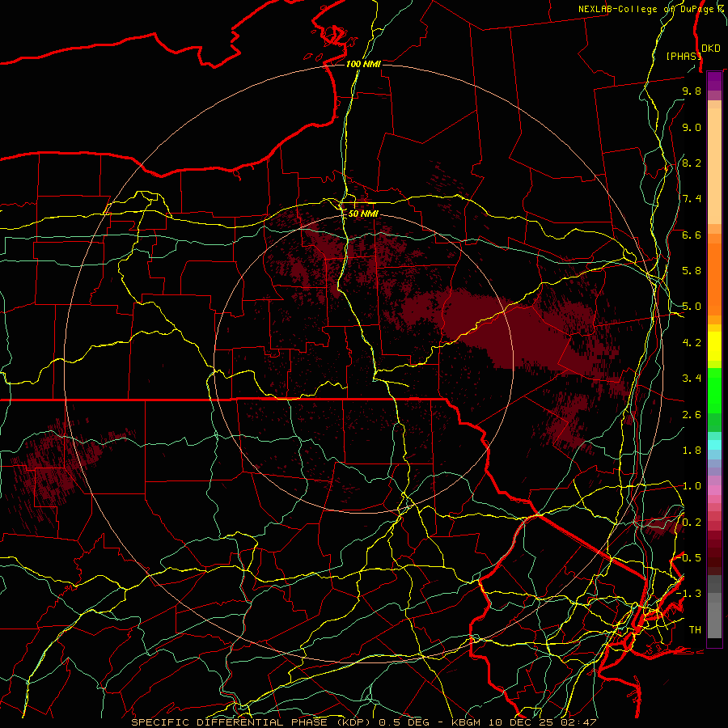Screen dimensions: 728x728
Task: Click the pink segment of the color bar
Action: (x=714, y=490)
